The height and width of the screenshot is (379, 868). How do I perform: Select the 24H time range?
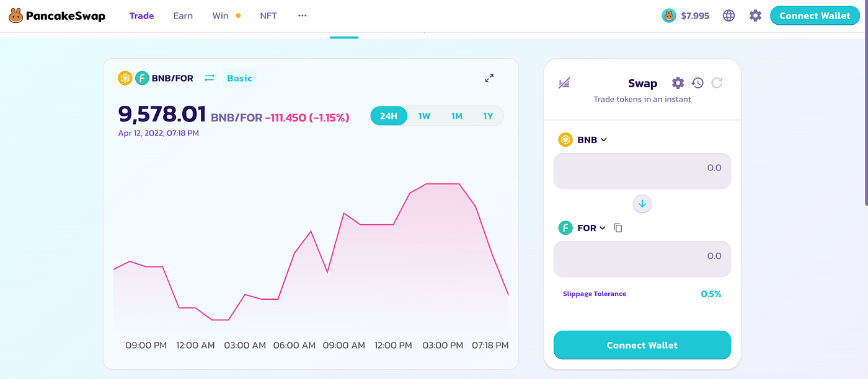click(389, 116)
